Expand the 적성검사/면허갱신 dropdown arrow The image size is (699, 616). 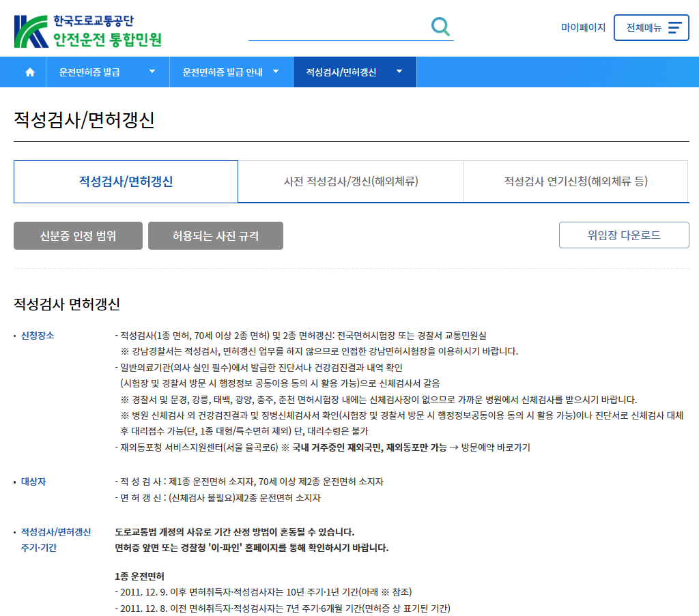click(399, 72)
